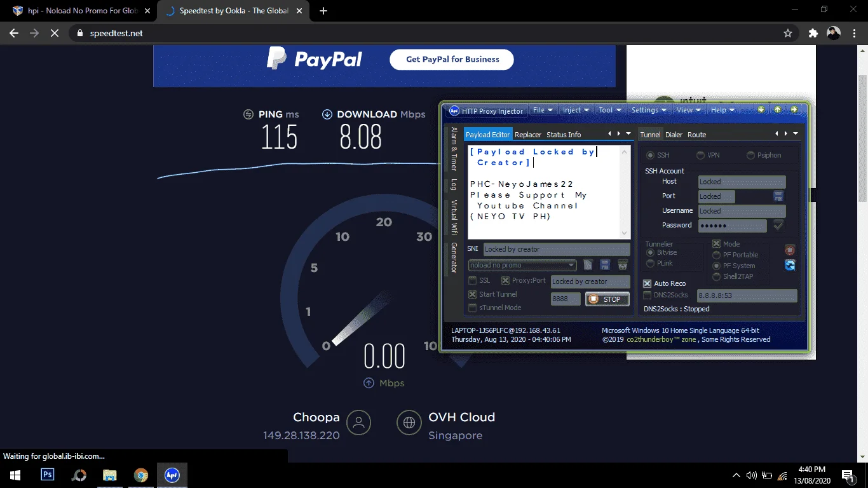This screenshot has width=868, height=488.
Task: Click the red stop icon beside Mode options
Action: (x=790, y=250)
